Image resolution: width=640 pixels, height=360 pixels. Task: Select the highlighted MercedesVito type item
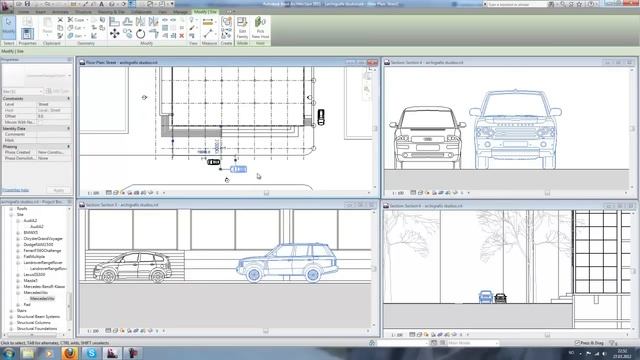(x=42, y=298)
